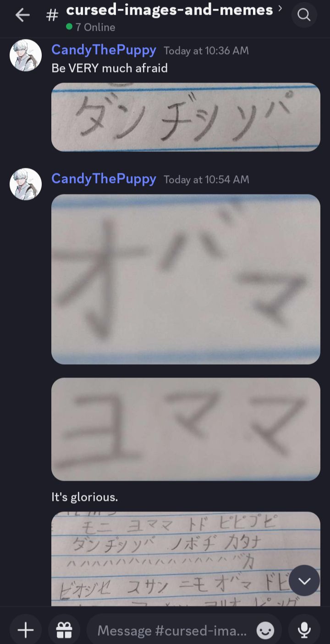Viewport: 330px width, 644px height.
Task: Open CandyThePuppy avatar at 10:36 AM message
Action: tap(26, 55)
